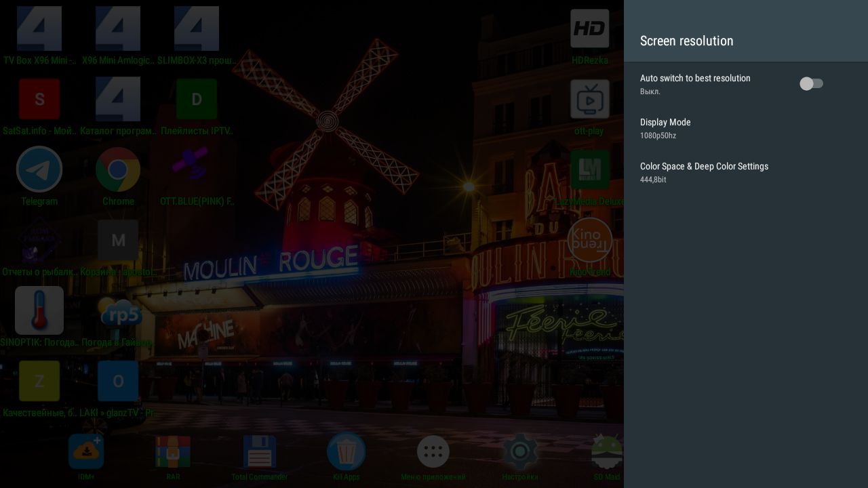Open Display Mode setting

pos(746,128)
